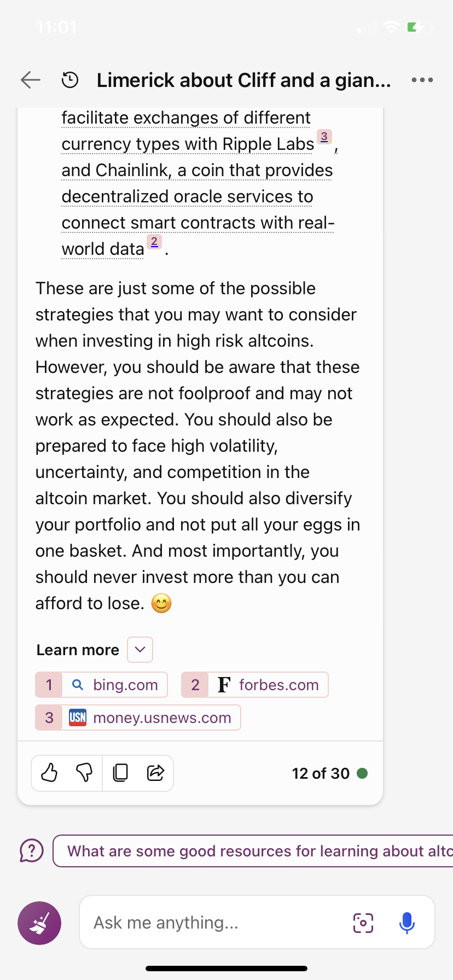Open the forbes.com source link
The image size is (453, 980).
tap(255, 685)
